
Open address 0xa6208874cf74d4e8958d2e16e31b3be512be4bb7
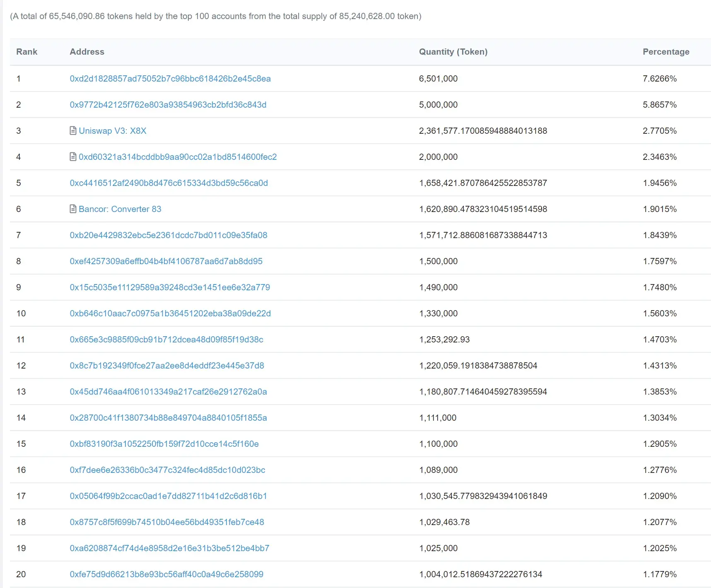click(169, 548)
